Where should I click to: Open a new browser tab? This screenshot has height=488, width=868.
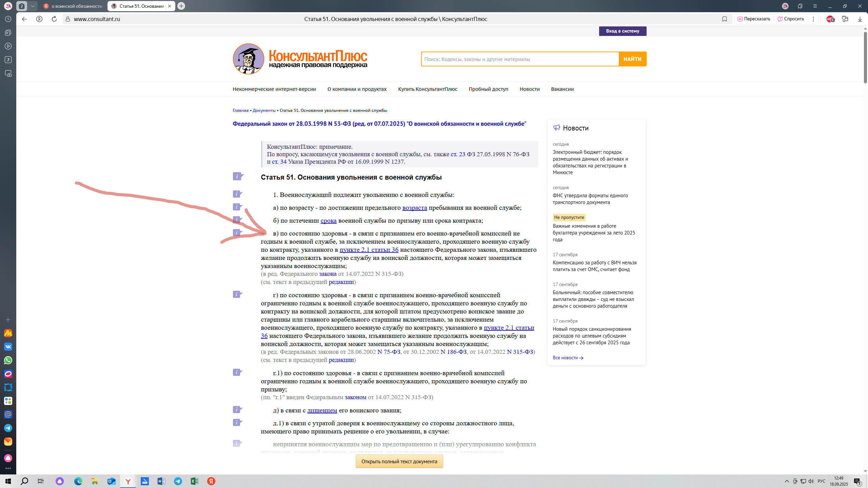click(181, 6)
